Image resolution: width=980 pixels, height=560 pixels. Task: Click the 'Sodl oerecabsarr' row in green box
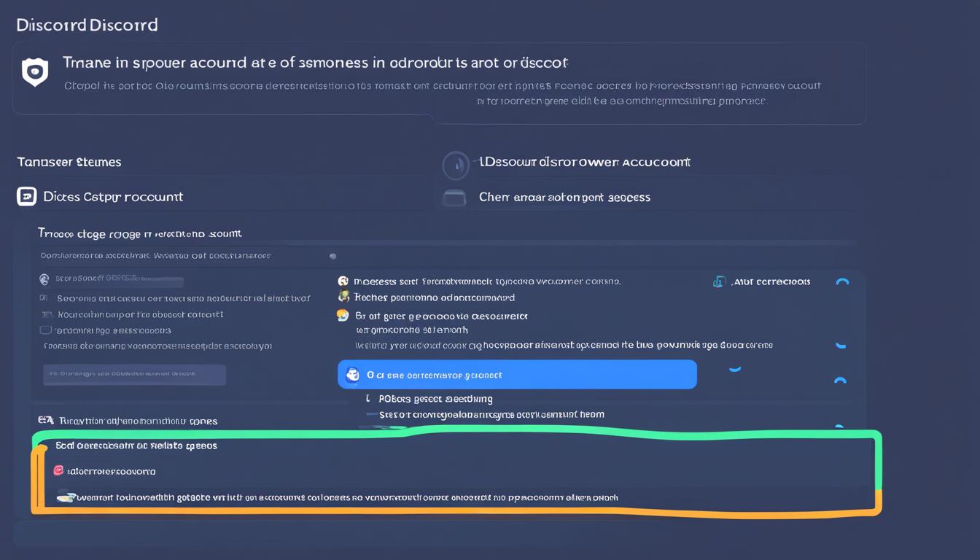click(136, 446)
